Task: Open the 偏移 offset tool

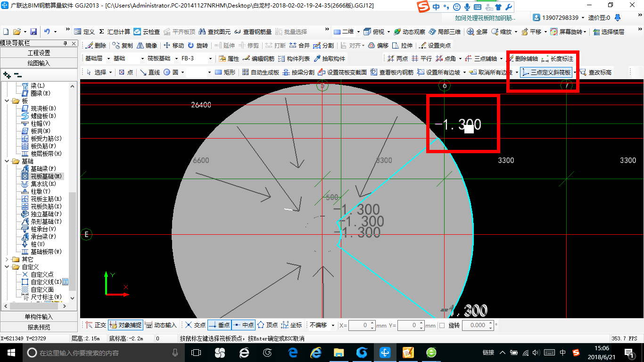Action: tap(378, 46)
